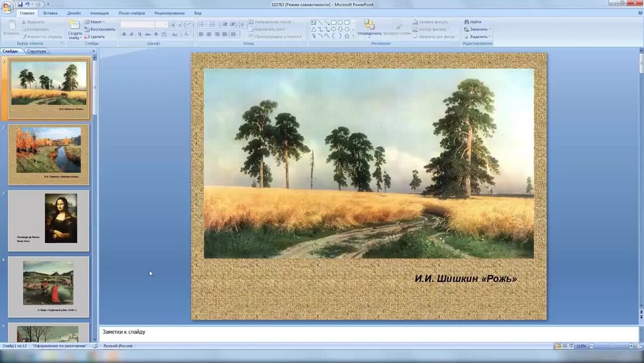Toggle strikethrough (abc) formatting

pos(148,35)
